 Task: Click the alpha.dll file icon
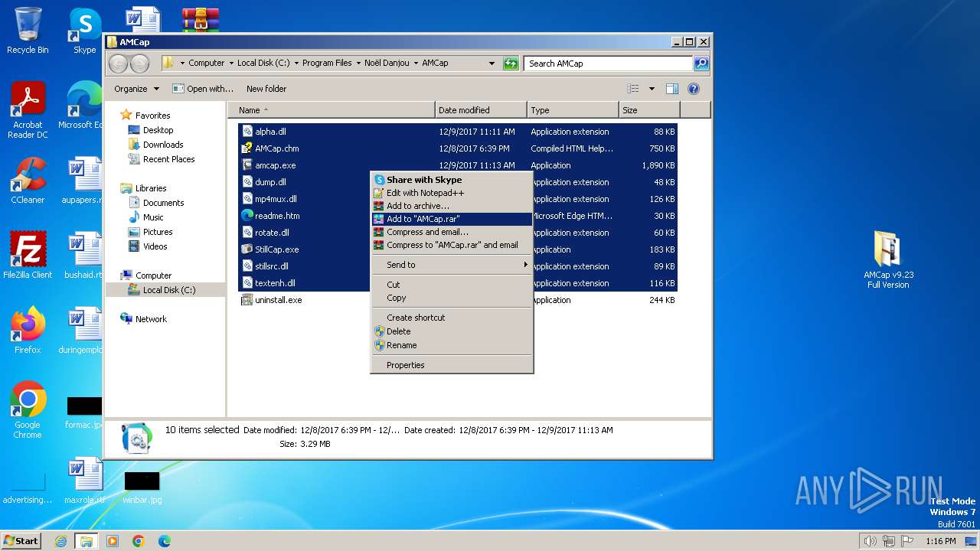point(247,132)
